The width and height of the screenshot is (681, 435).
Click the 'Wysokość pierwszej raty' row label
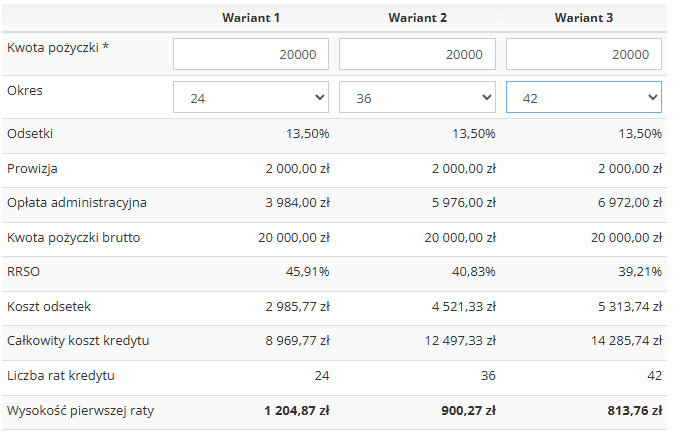point(80,410)
